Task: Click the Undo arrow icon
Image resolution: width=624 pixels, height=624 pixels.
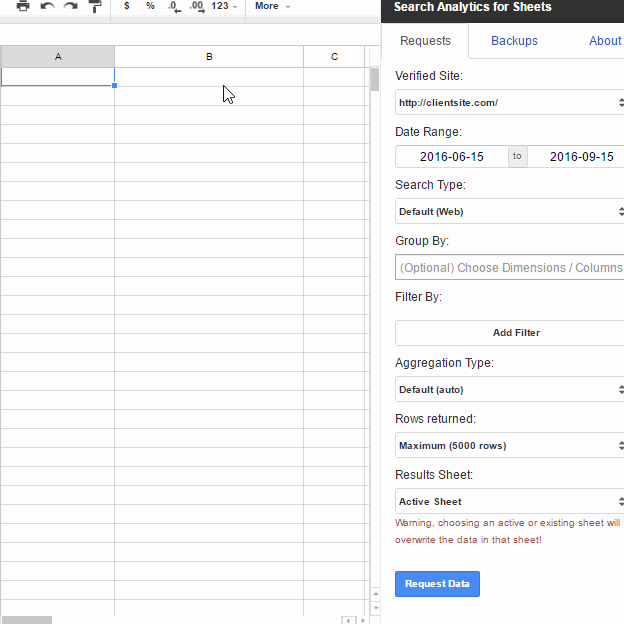Action: click(x=47, y=6)
